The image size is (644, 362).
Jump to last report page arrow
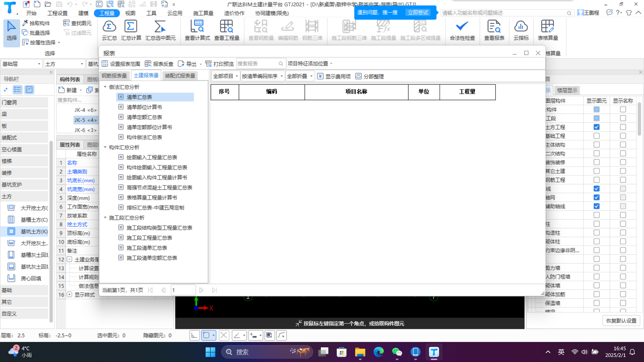(x=214, y=290)
